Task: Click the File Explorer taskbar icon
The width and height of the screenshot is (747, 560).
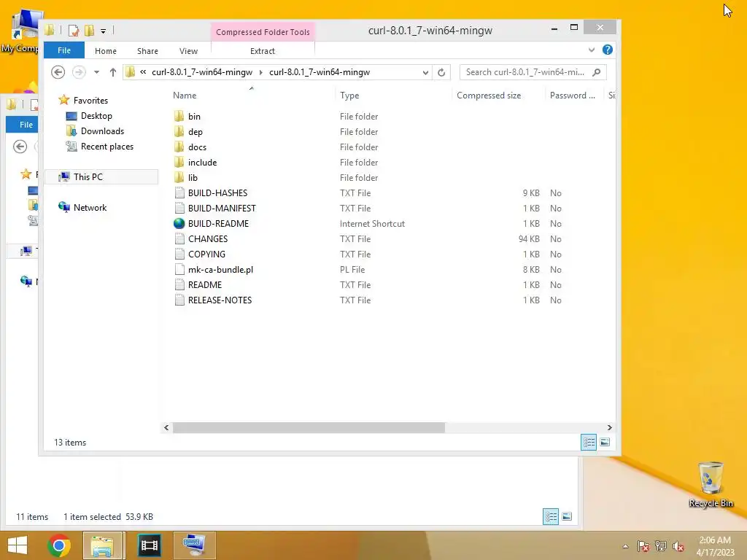Action: tap(102, 545)
